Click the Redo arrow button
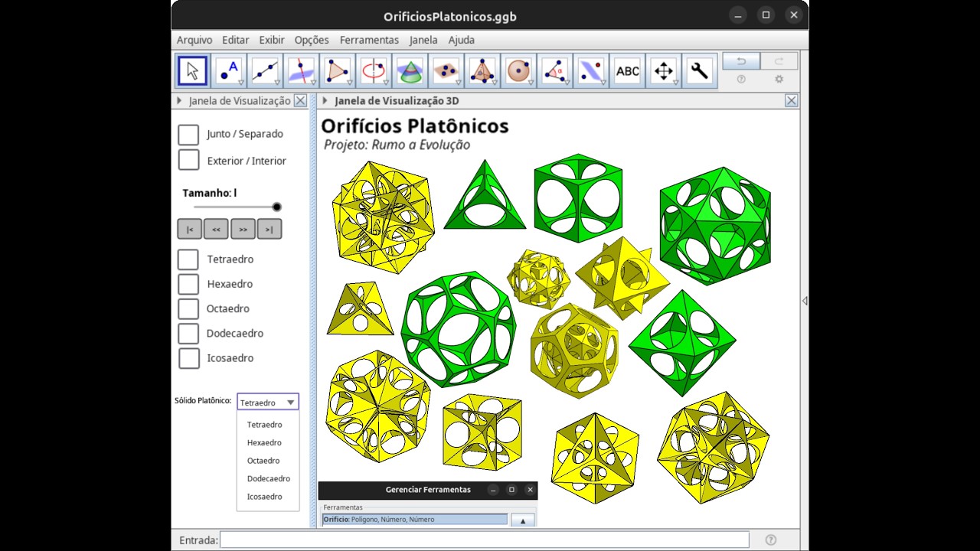 [779, 61]
